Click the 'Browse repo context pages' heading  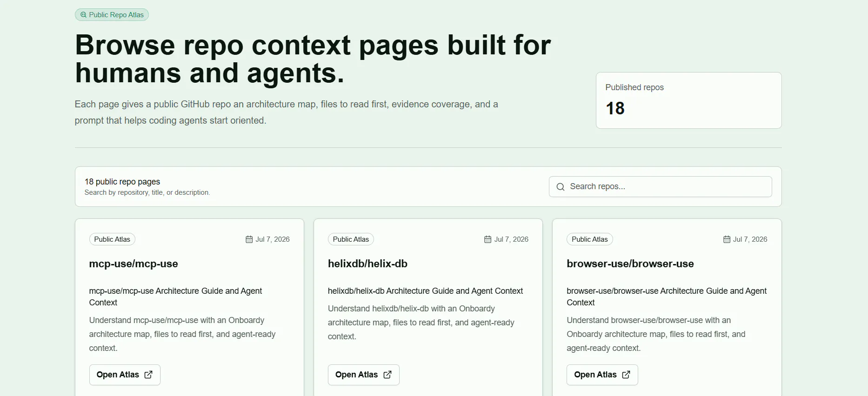pyautogui.click(x=313, y=59)
